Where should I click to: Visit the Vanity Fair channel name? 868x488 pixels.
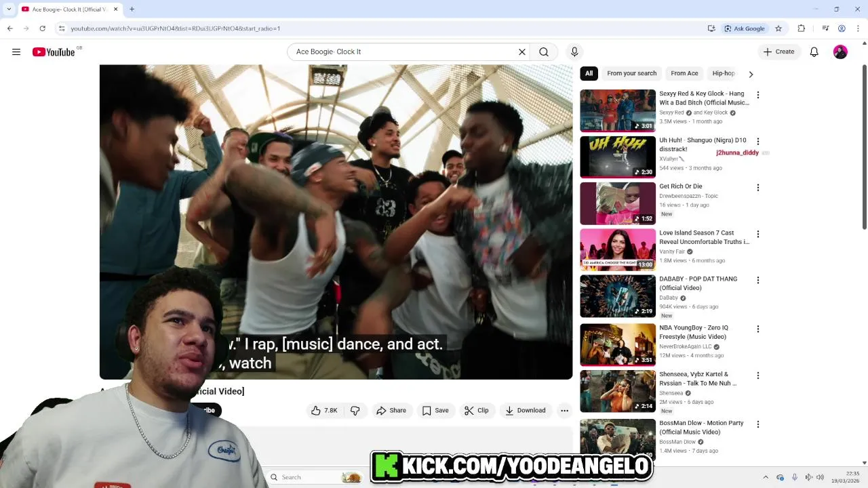[x=672, y=251]
